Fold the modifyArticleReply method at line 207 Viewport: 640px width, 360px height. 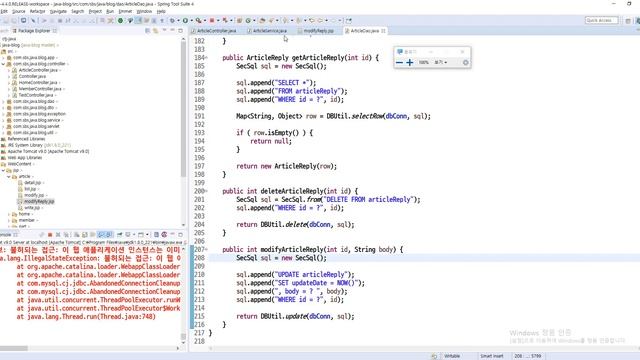click(x=207, y=249)
